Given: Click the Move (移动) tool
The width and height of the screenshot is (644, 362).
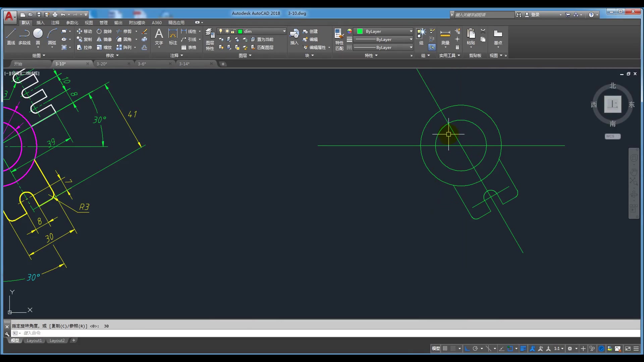Looking at the screenshot, I should pos(84,31).
